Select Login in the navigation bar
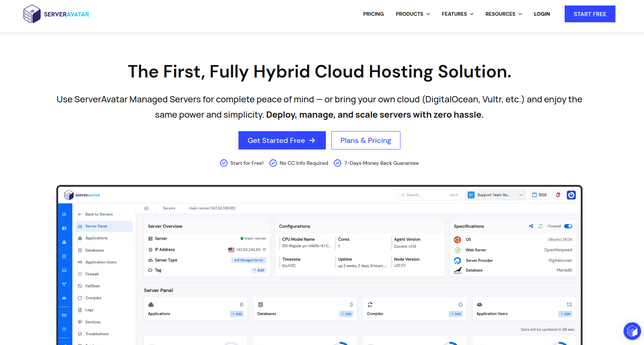The width and height of the screenshot is (644, 345). pyautogui.click(x=542, y=14)
